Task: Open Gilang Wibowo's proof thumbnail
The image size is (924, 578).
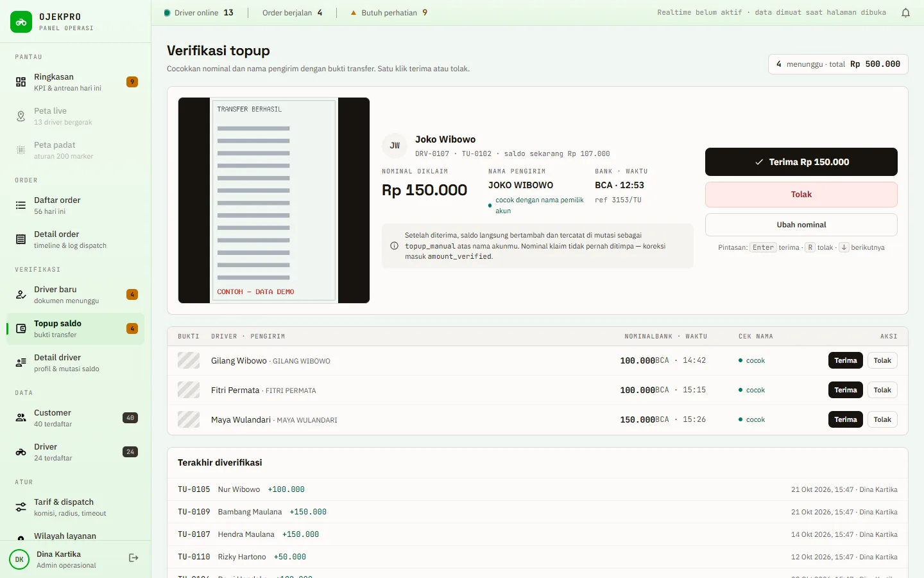Action: point(189,360)
